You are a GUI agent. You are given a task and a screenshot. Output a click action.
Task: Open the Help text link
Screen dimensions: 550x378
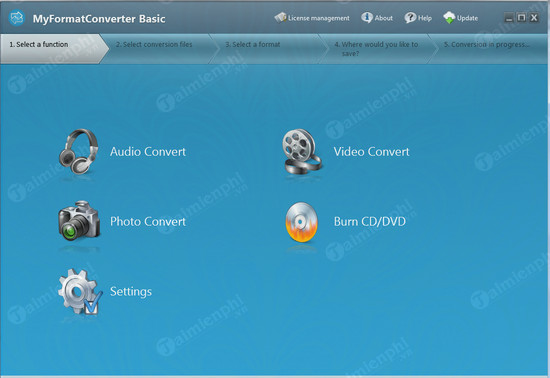coord(424,18)
